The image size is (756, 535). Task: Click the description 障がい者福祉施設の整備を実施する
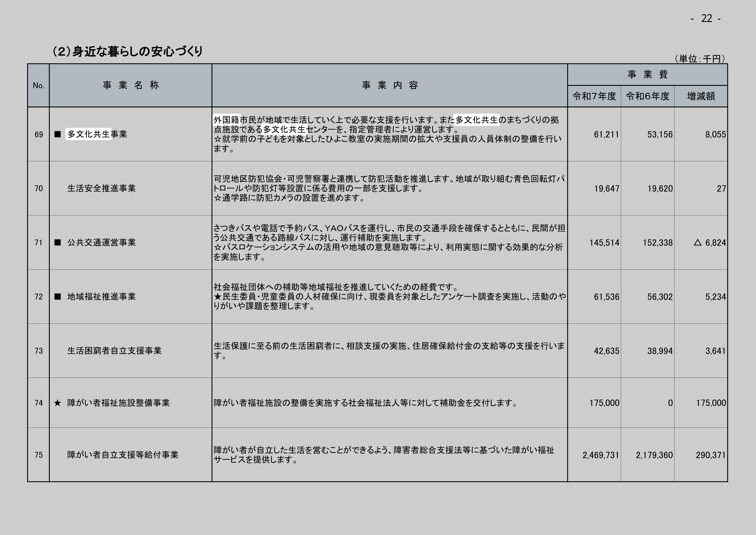pyautogui.click(x=366, y=403)
